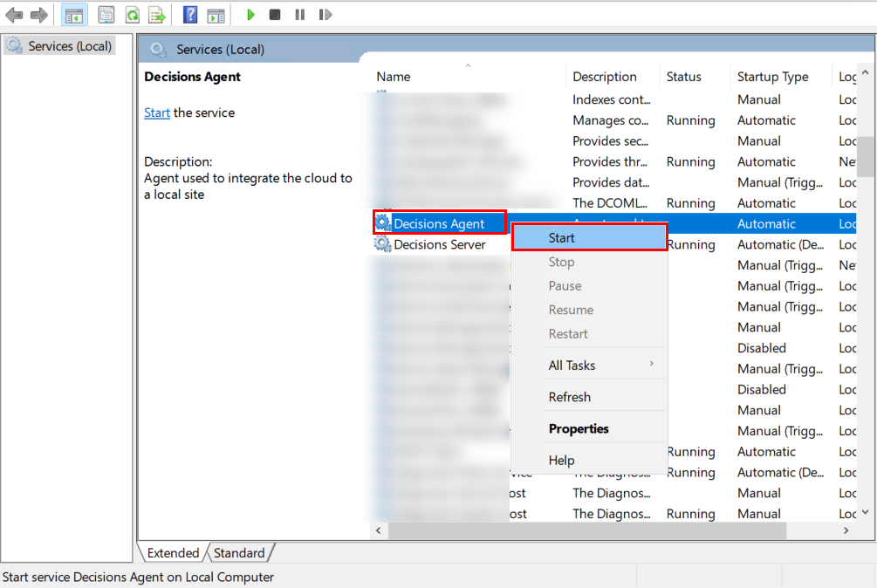Click Manual startup type in 'Indexes cont...' row

pos(759,99)
